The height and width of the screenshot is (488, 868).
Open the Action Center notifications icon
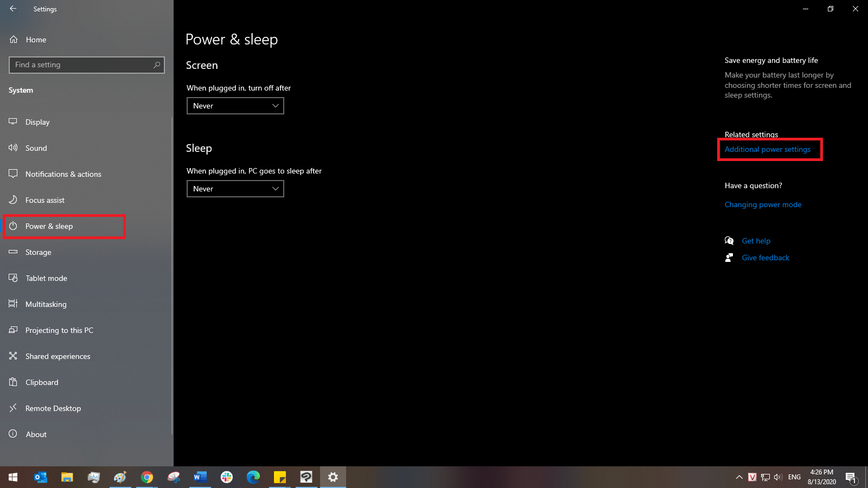click(x=851, y=477)
